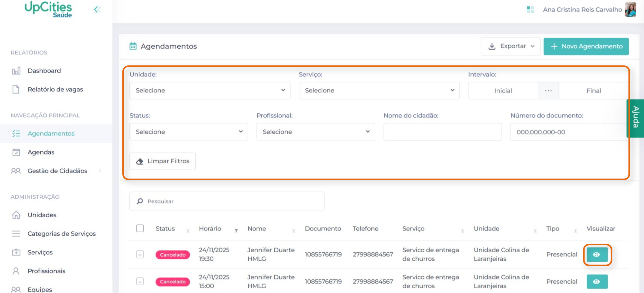Viewport: 644px width, 293px height.
Task: Click the date 24/11/2025 15:00
Action: (214, 282)
